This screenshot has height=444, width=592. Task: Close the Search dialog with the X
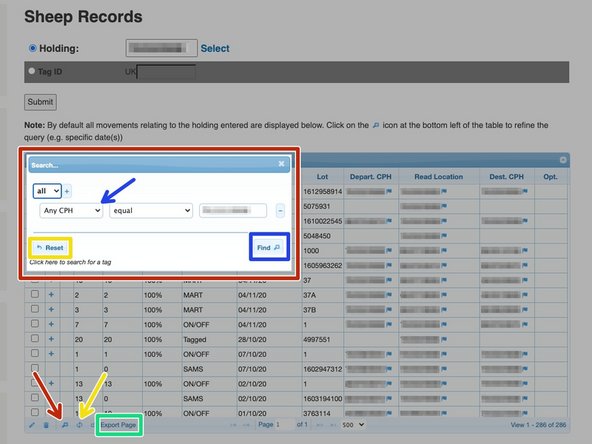point(281,163)
